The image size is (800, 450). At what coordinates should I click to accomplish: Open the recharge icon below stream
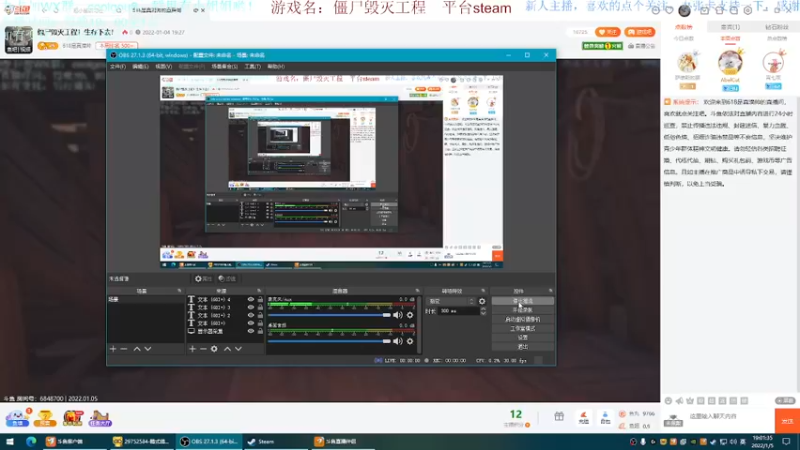pyautogui.click(x=583, y=417)
